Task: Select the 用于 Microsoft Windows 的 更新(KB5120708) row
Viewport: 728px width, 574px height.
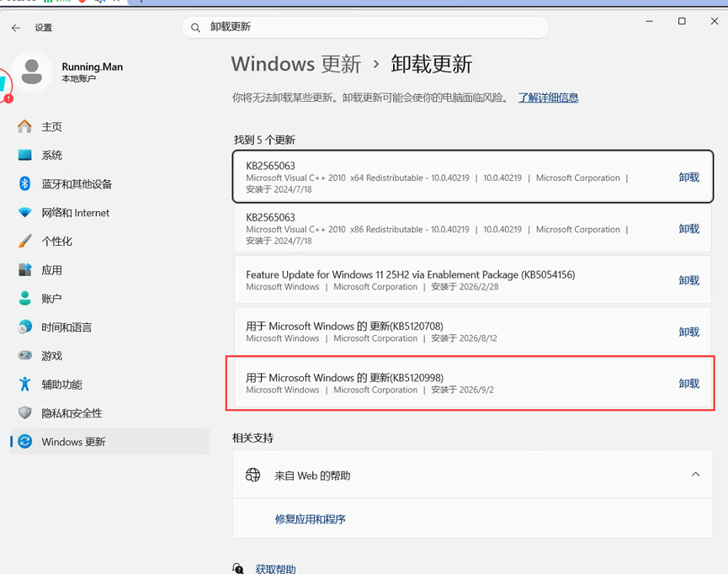Action: (x=473, y=332)
